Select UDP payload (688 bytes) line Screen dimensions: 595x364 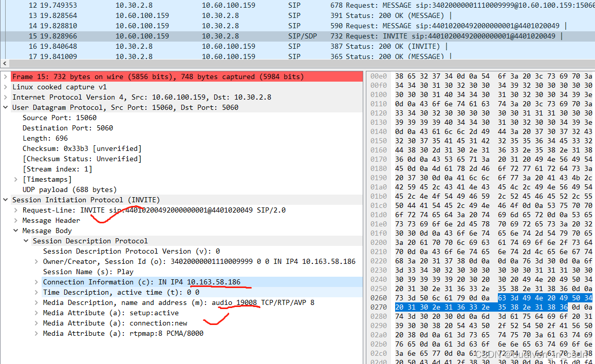(x=69, y=189)
